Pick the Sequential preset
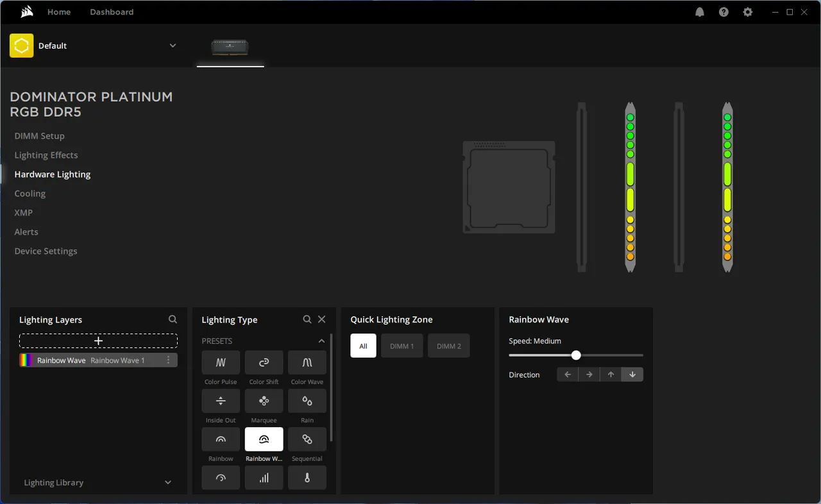 [x=307, y=439]
